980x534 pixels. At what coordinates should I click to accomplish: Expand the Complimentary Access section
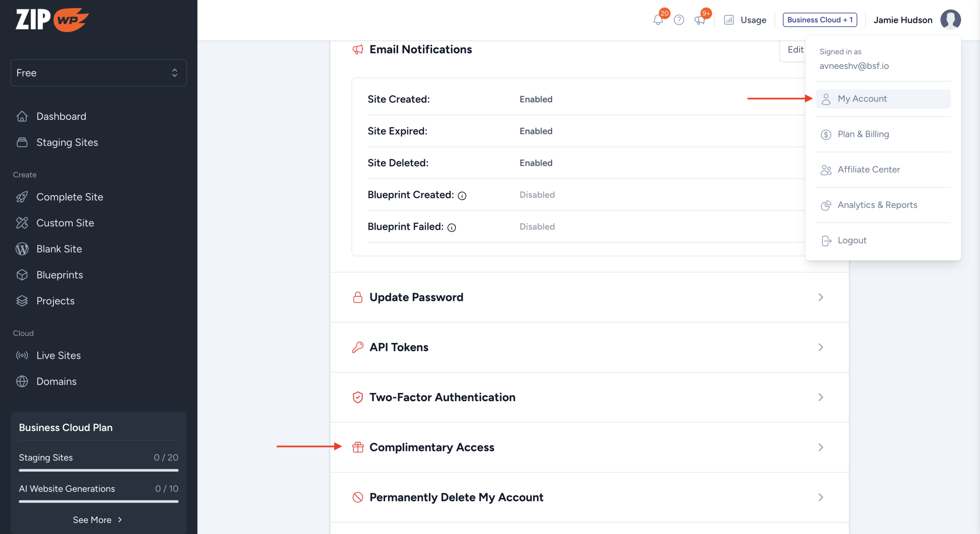tap(590, 447)
